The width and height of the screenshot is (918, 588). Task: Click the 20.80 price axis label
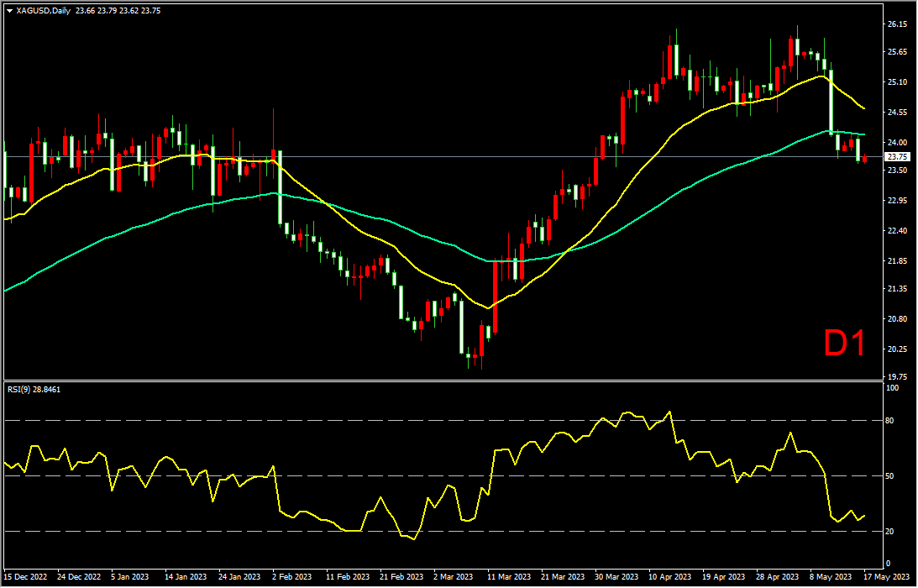898,319
